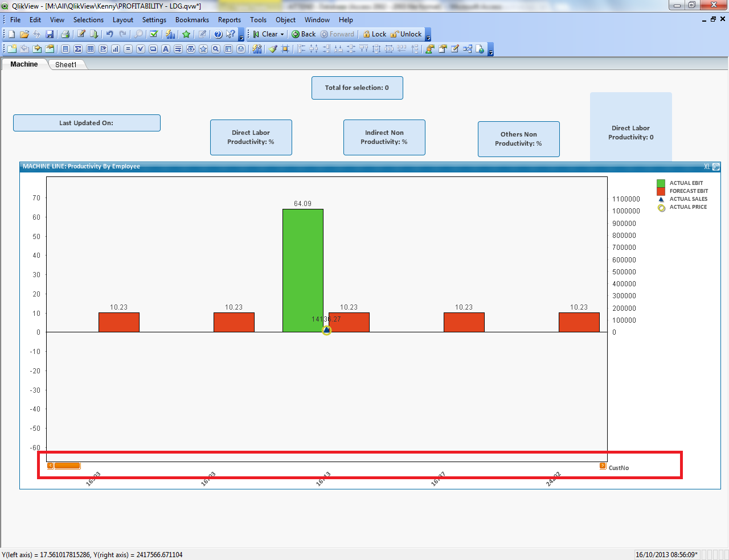Viewport: 729px width, 560px height.
Task: Use the Format Painter brush icon
Action: 273,49
